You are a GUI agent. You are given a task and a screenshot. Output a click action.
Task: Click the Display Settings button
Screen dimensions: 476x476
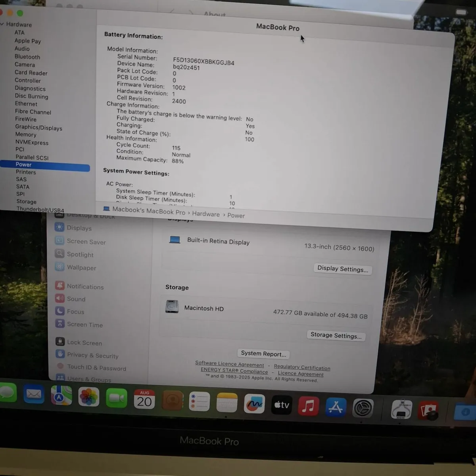pos(343,269)
